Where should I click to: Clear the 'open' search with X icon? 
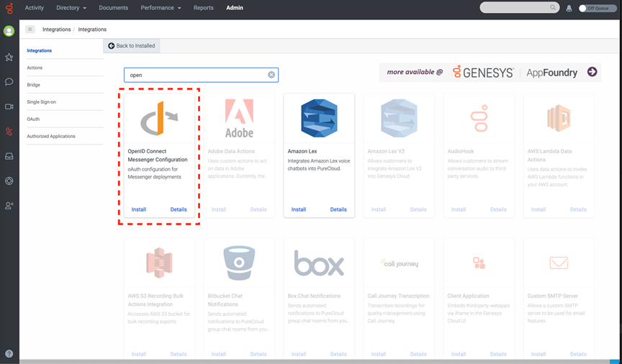click(x=271, y=75)
